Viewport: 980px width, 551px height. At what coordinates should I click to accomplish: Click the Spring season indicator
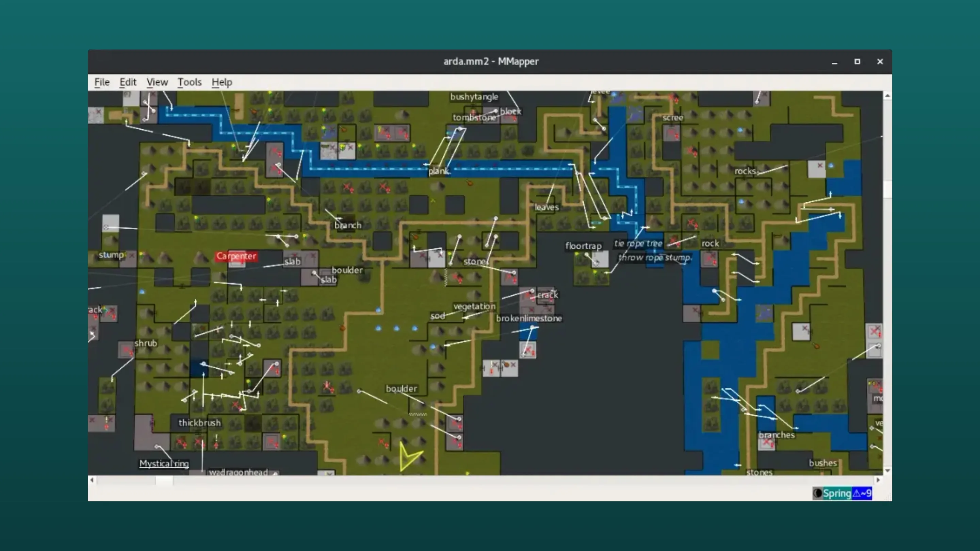pyautogui.click(x=837, y=493)
